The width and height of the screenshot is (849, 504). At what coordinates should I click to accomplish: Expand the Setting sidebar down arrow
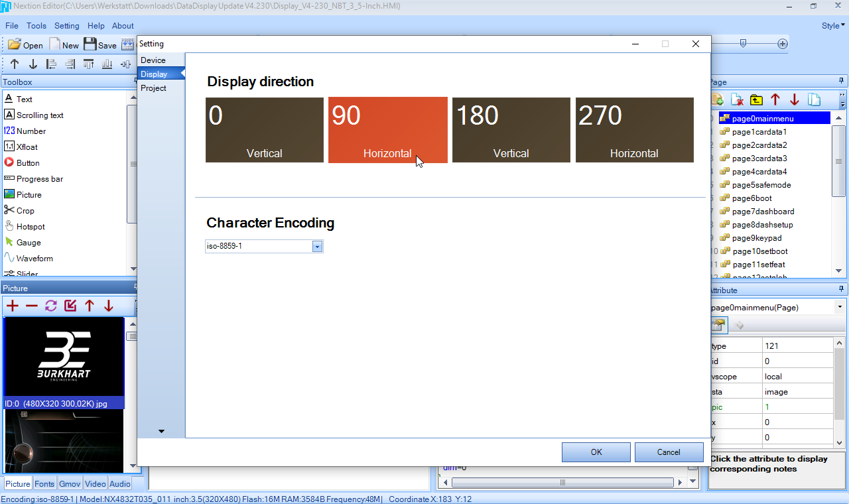[x=161, y=432]
